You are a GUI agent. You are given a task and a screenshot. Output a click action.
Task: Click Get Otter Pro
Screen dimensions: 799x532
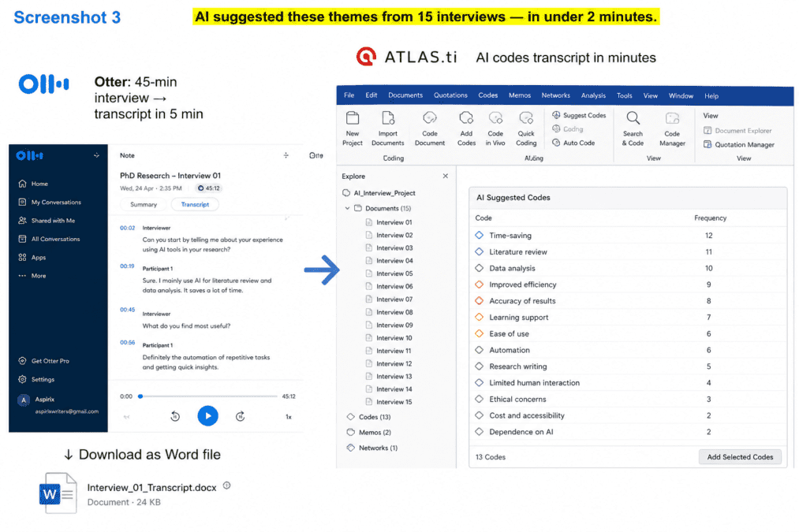pos(44,361)
